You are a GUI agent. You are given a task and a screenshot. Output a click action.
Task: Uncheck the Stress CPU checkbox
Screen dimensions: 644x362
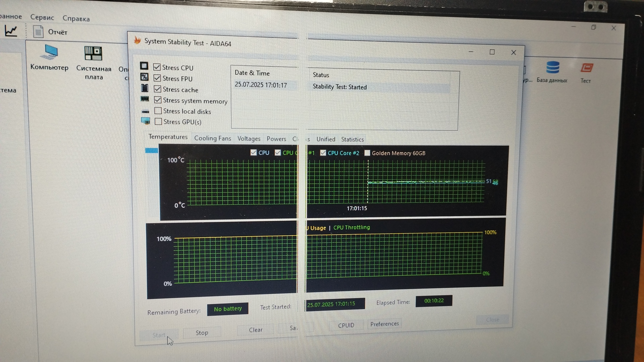157,67
